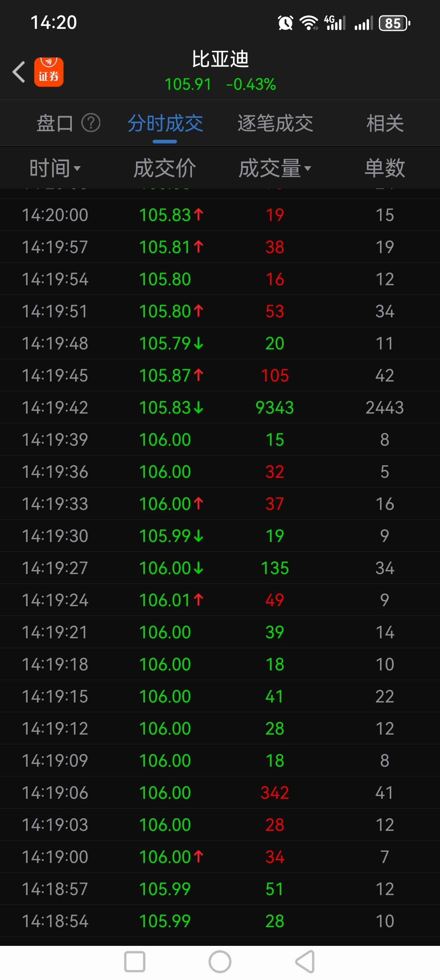Go to the 相关 tab
The image size is (440, 980).
385,123
